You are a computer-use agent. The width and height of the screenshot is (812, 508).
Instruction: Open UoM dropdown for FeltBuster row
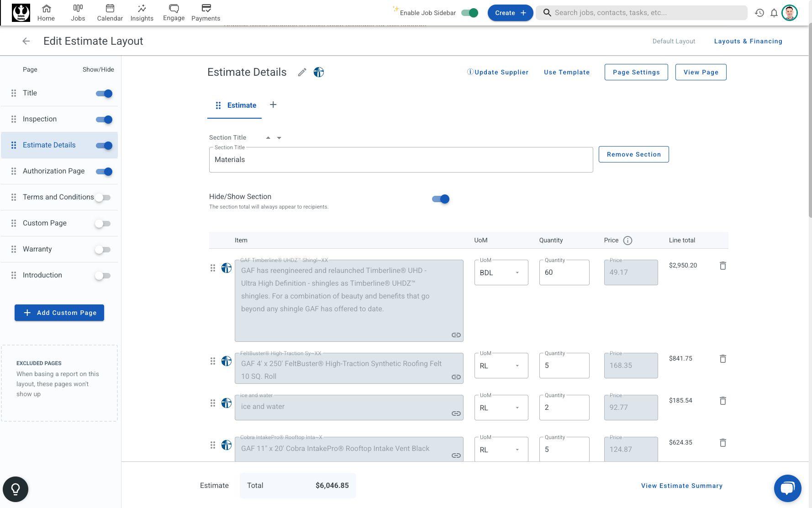pos(501,366)
